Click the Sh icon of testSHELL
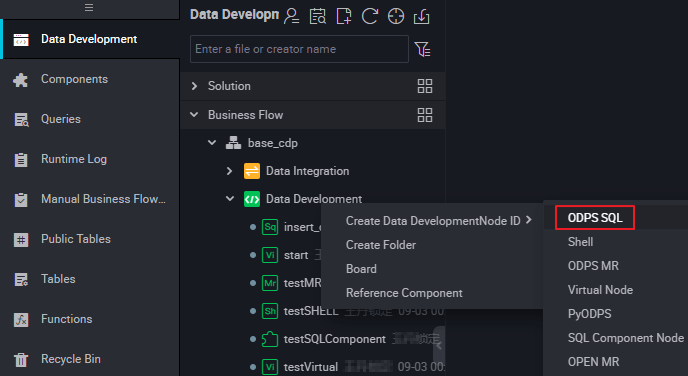 (x=270, y=311)
